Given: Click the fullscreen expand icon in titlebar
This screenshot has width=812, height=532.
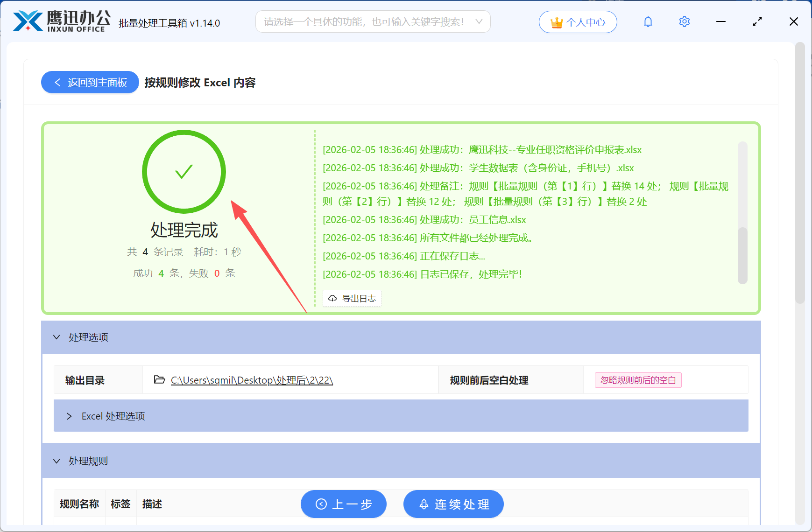Looking at the screenshot, I should pyautogui.click(x=757, y=21).
